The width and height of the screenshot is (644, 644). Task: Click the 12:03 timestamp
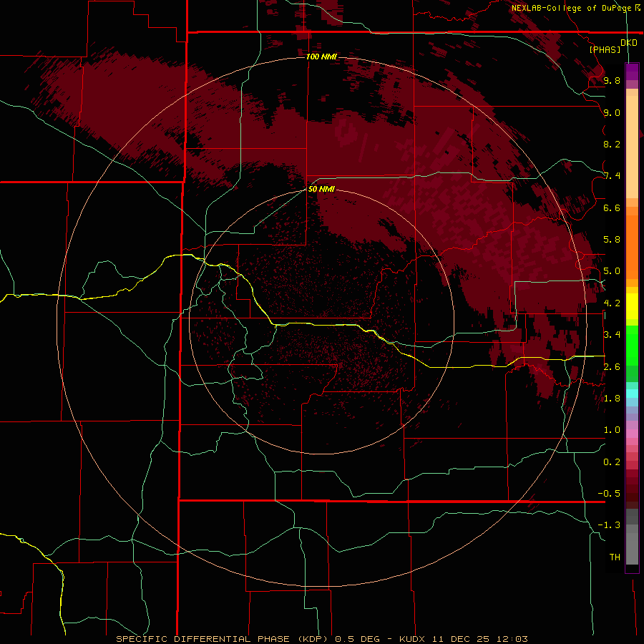512,639
